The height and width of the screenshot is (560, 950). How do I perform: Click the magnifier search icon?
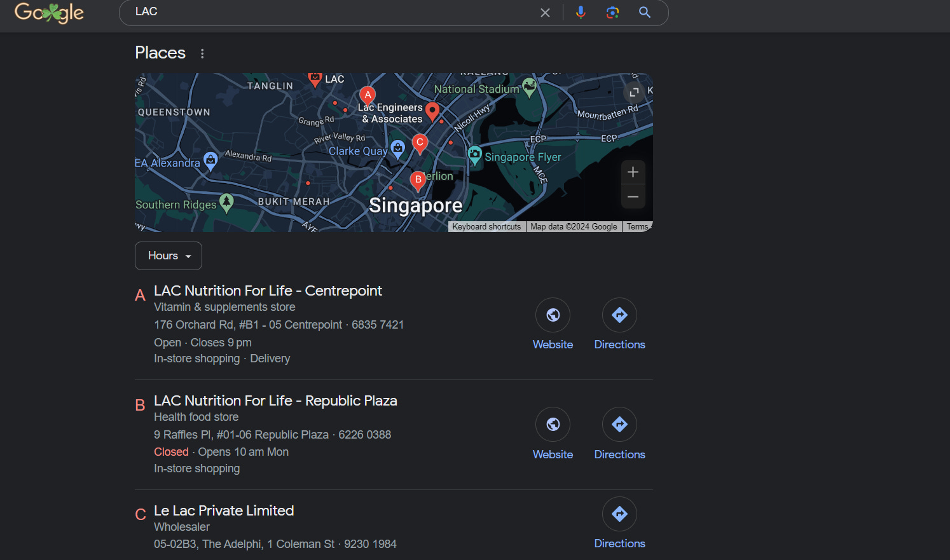(645, 12)
